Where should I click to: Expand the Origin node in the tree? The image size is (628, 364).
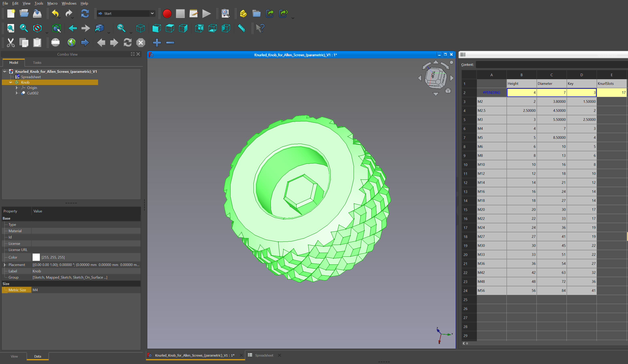[x=17, y=88]
